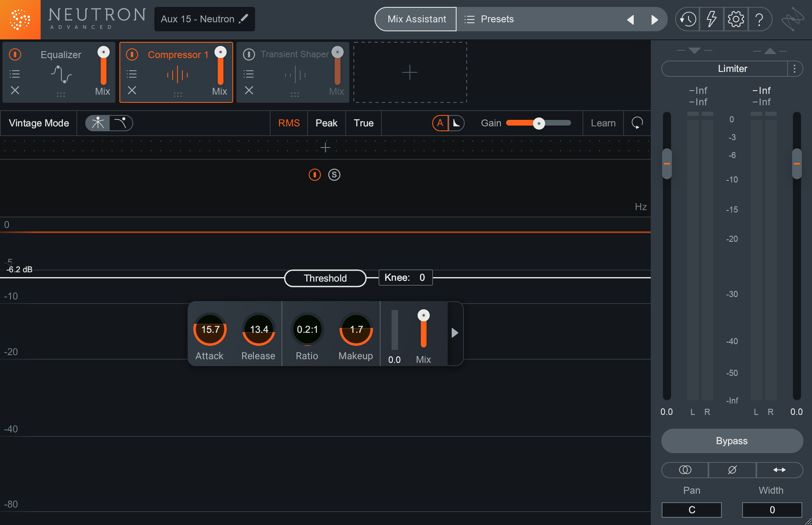The image size is (812, 525).
Task: Click the Neutron orange logo icon
Action: click(x=20, y=20)
